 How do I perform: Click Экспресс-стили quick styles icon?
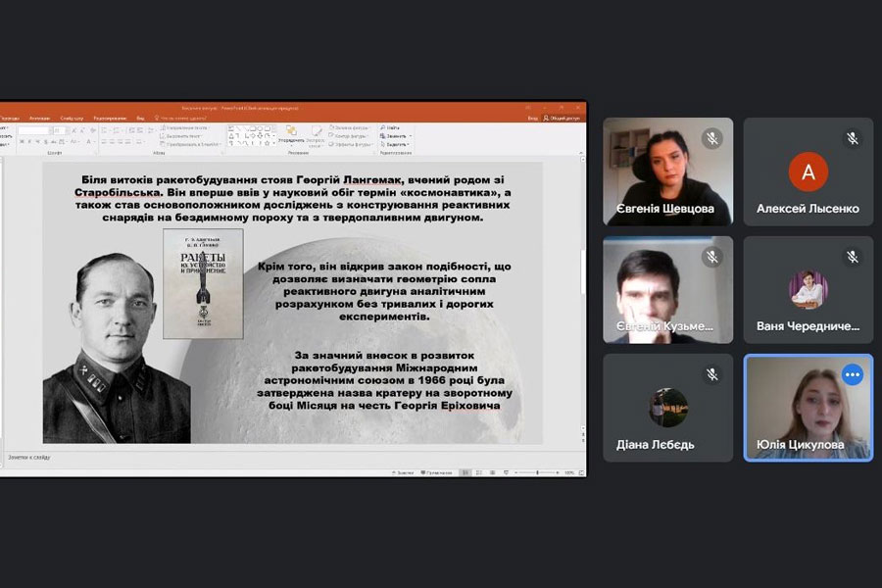pos(316,137)
